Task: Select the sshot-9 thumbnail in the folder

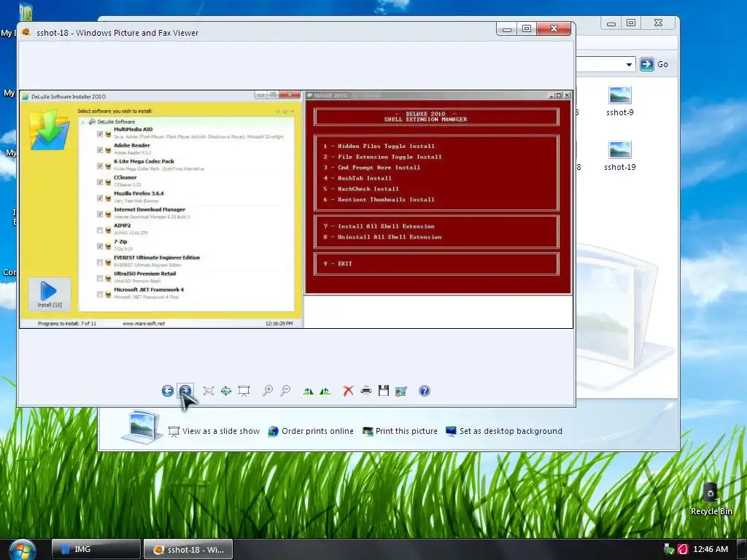Action: pyautogui.click(x=620, y=95)
